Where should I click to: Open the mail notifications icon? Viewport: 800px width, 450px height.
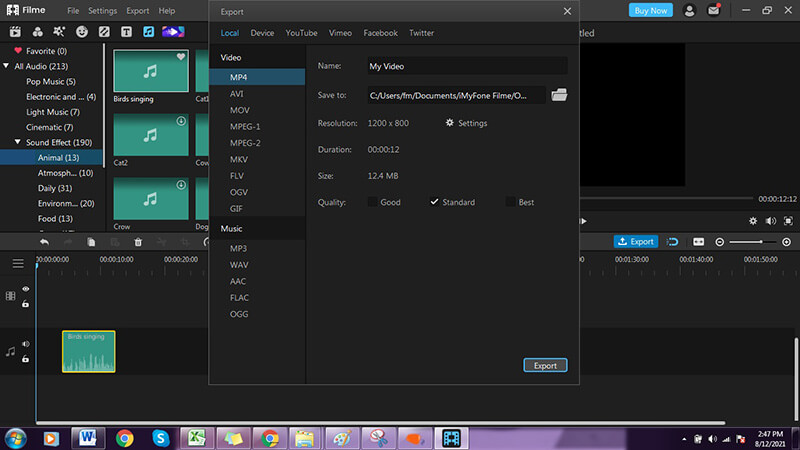point(713,10)
